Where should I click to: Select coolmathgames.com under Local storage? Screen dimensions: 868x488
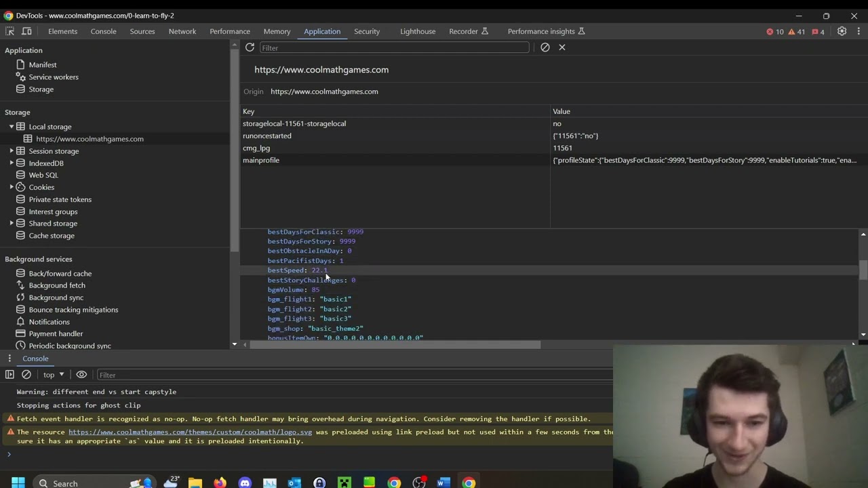[90, 139]
